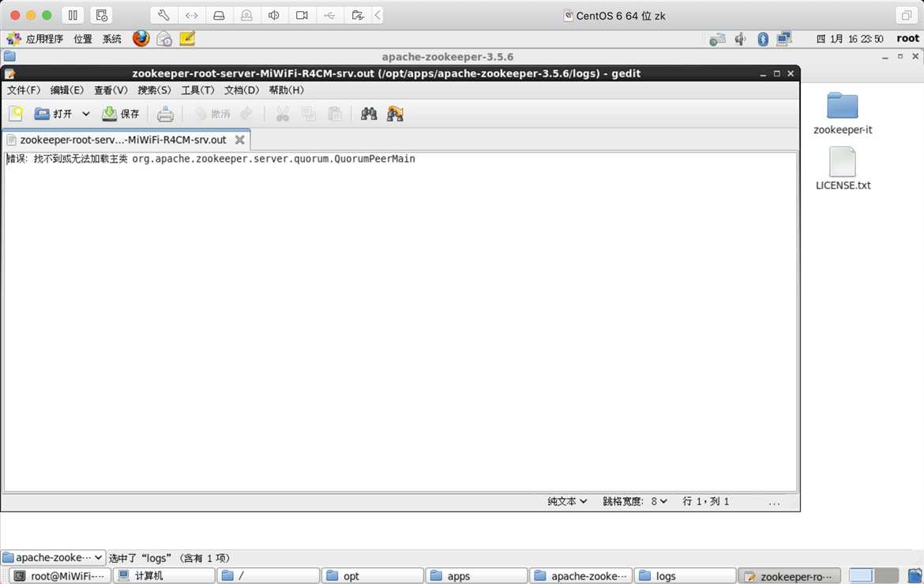Click the Bluetooth icon in the tray
Viewport: 924px width, 584px height.
[763, 39]
